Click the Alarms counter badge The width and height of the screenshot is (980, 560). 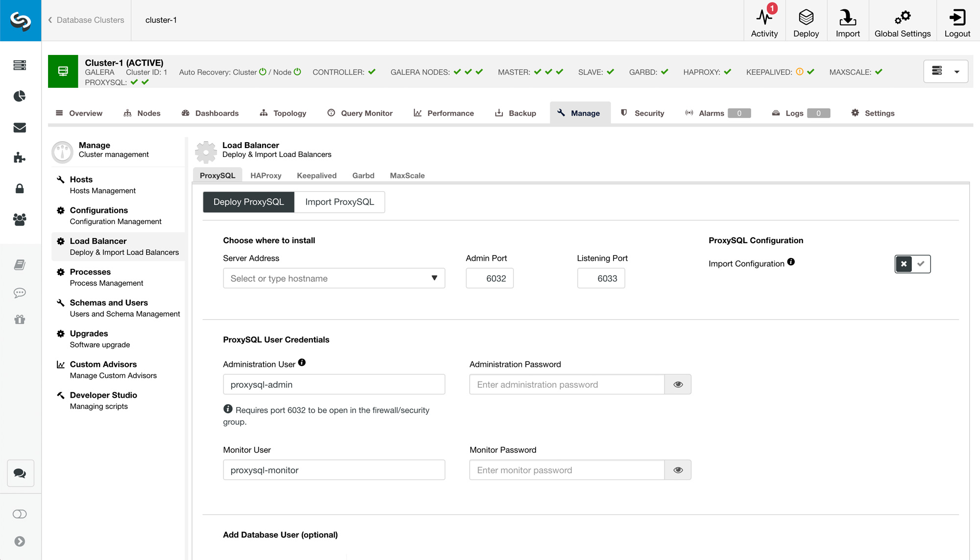click(x=740, y=112)
